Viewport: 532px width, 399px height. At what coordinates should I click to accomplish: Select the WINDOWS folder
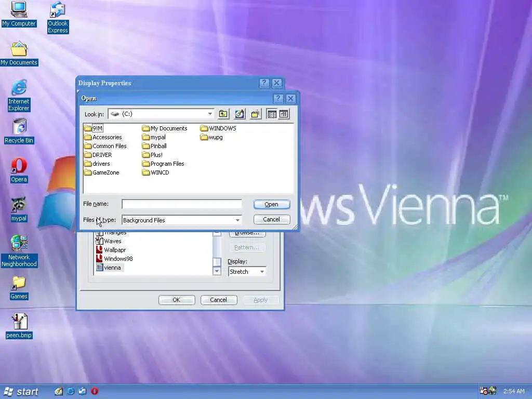pos(218,128)
